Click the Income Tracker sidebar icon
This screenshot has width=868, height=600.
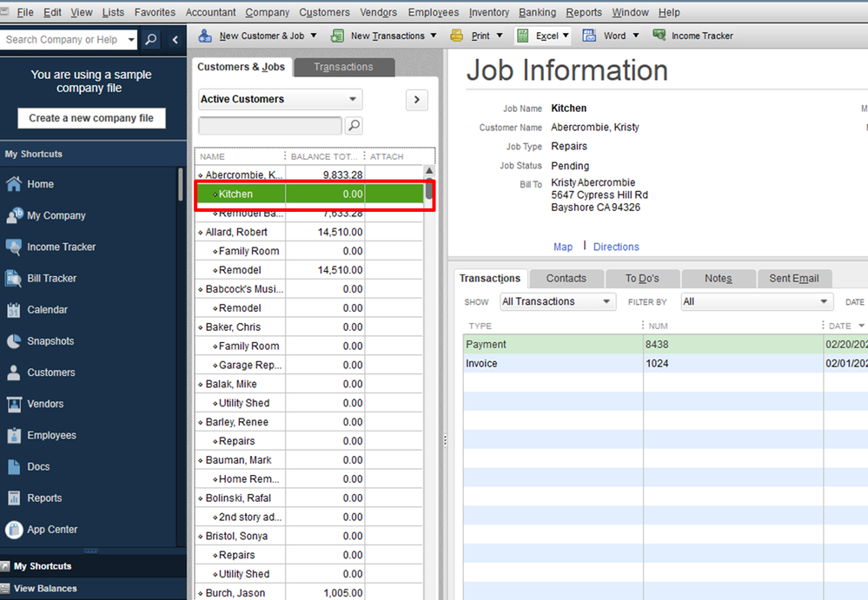click(x=14, y=247)
